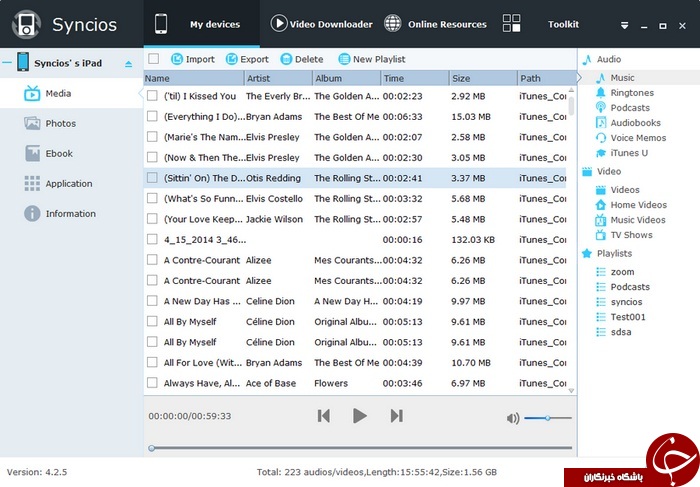This screenshot has height=487, width=700.
Task: Sort list by Path column header
Action: coord(547,78)
